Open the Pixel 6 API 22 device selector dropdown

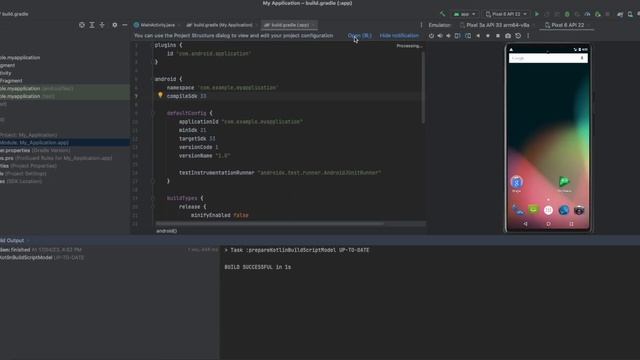[506, 14]
